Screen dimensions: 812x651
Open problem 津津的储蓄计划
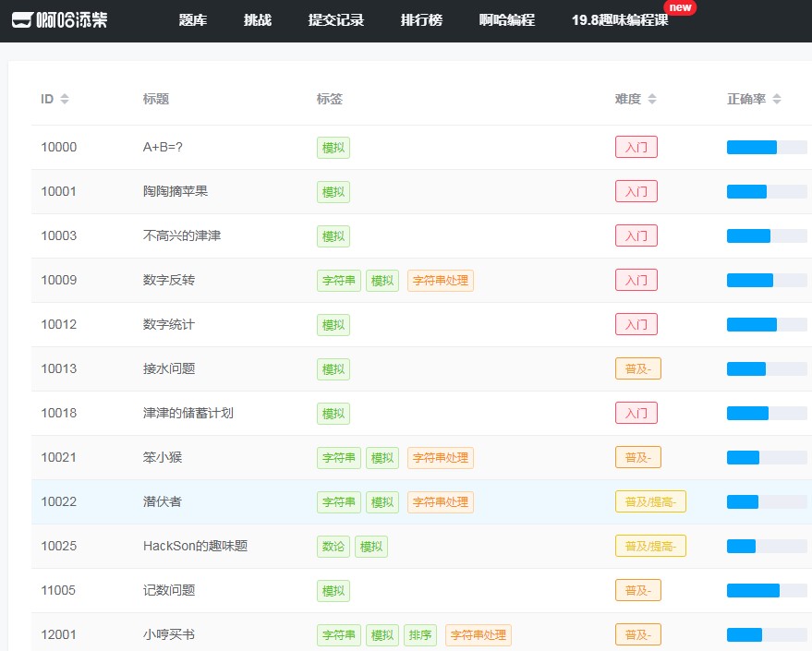(x=188, y=413)
